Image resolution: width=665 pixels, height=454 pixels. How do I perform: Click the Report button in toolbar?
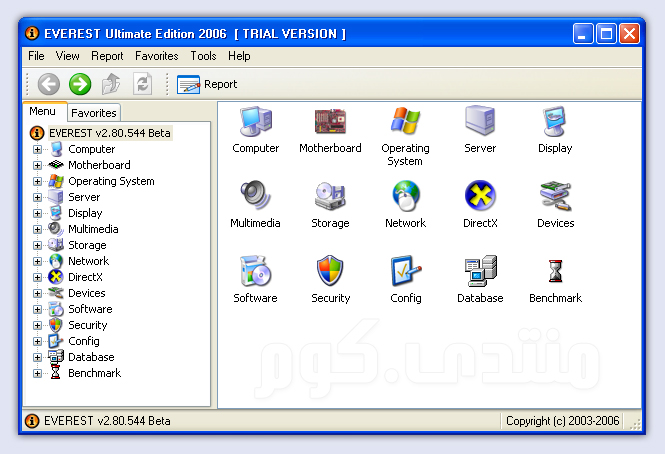tap(208, 85)
